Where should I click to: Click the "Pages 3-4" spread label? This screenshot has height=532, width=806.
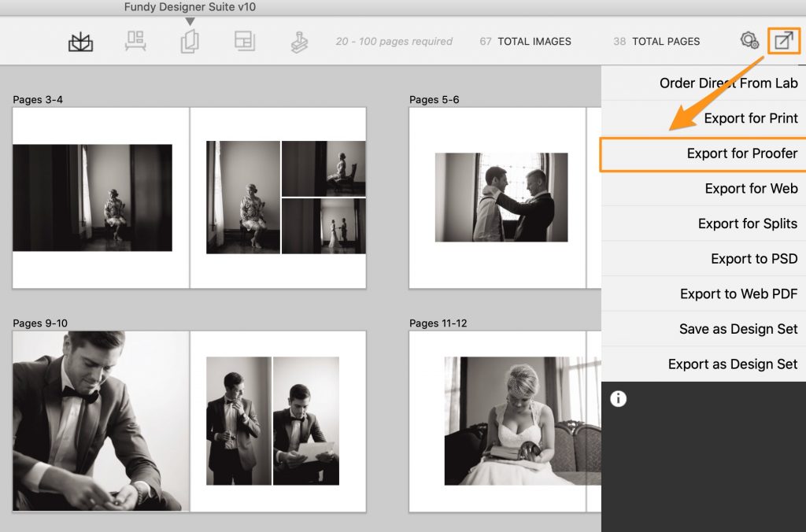click(x=38, y=100)
